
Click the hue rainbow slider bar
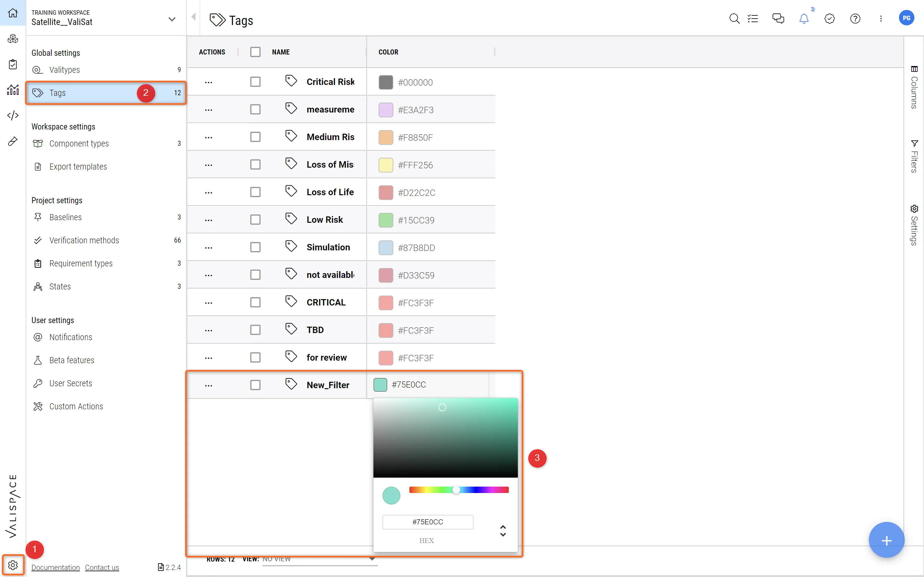coord(481,490)
